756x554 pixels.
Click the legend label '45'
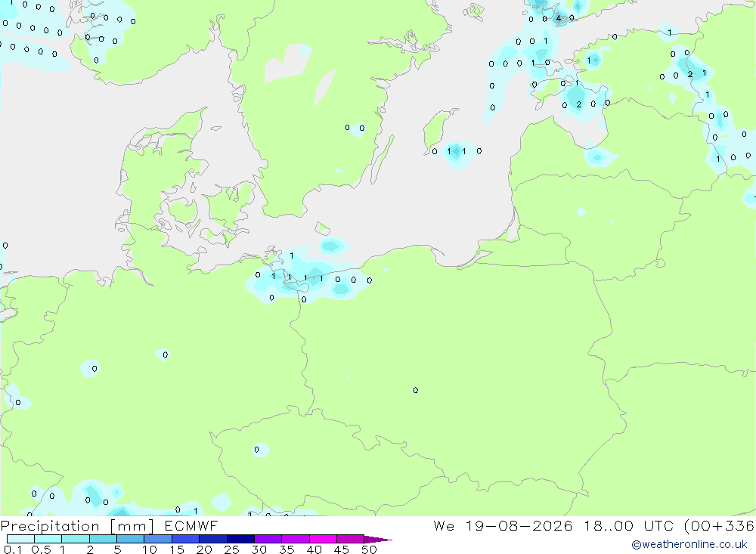(x=342, y=549)
